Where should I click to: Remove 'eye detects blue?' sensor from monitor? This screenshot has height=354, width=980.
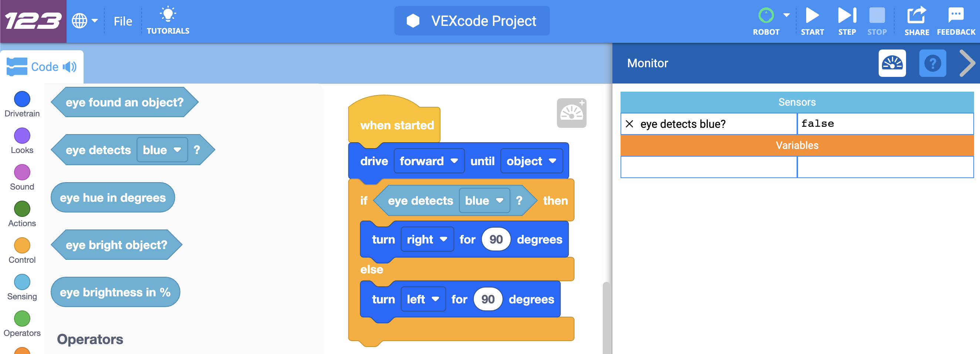point(630,124)
